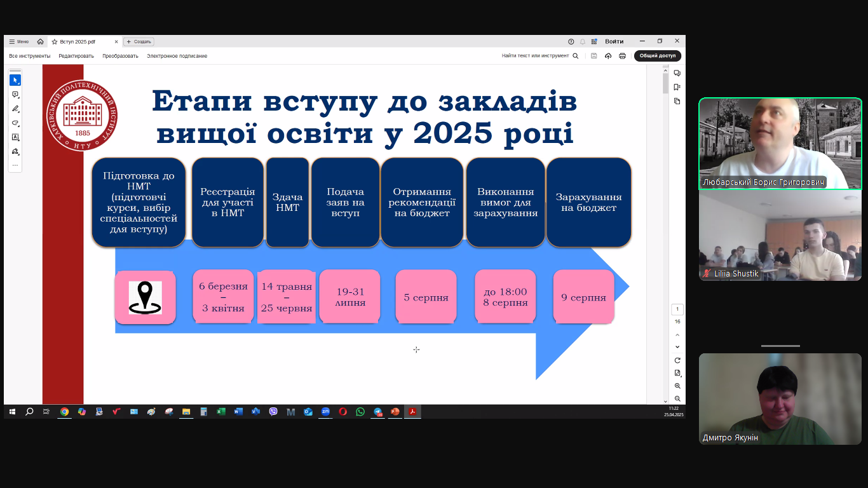This screenshot has width=868, height=488.
Task: Go to the previous page
Action: pos(677,335)
